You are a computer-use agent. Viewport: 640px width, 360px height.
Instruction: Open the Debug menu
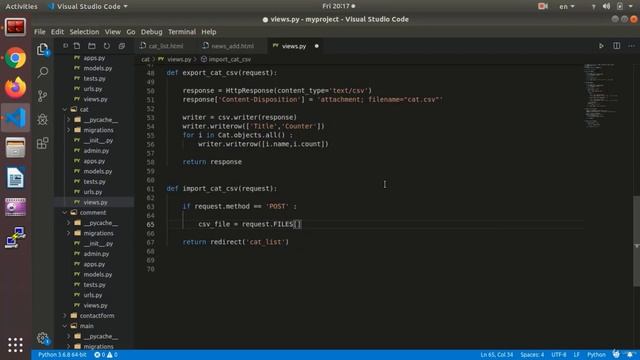coord(151,32)
